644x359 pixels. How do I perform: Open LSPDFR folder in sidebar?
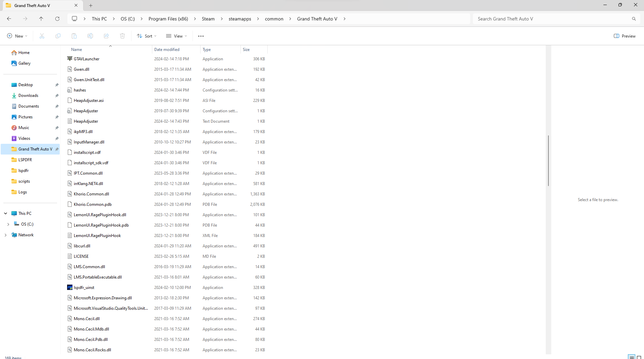tap(25, 160)
